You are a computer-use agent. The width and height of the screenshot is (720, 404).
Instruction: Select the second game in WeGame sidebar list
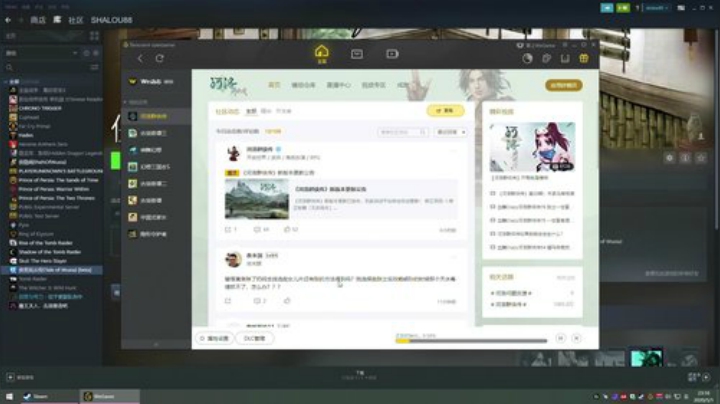(156, 133)
